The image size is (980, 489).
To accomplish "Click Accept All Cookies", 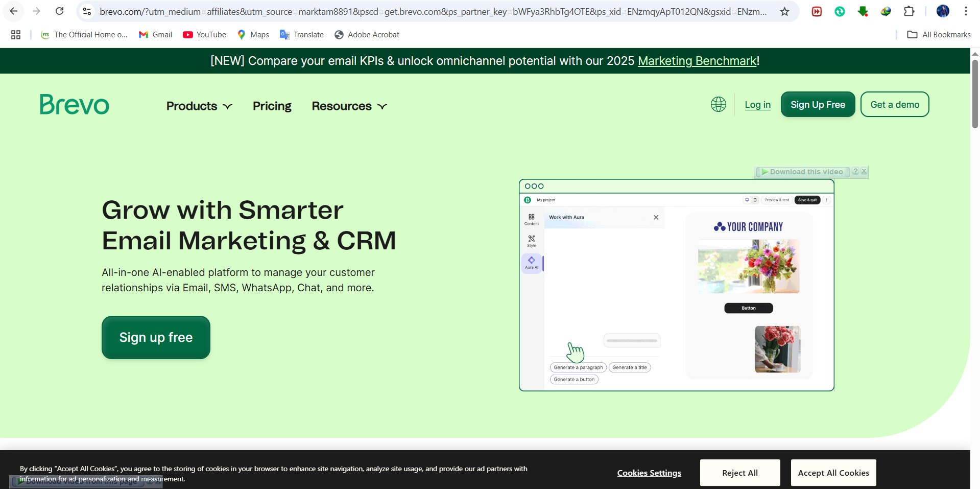I will coord(833,473).
